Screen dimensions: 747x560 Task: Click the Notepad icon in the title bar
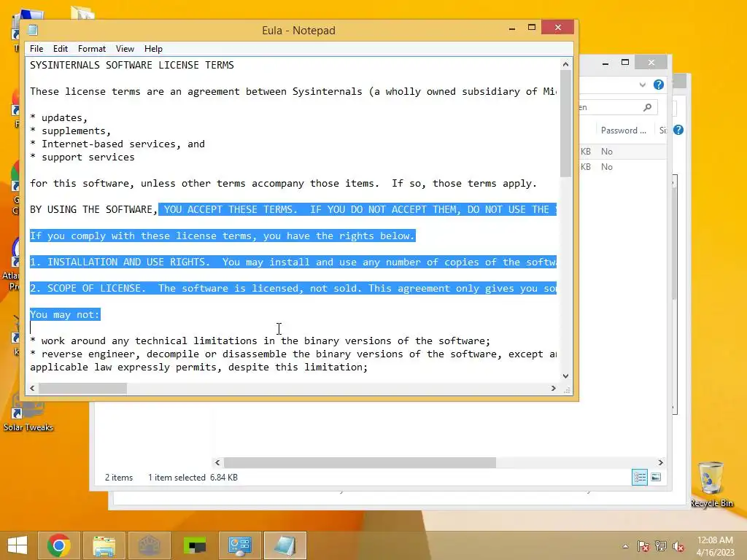[x=33, y=30]
